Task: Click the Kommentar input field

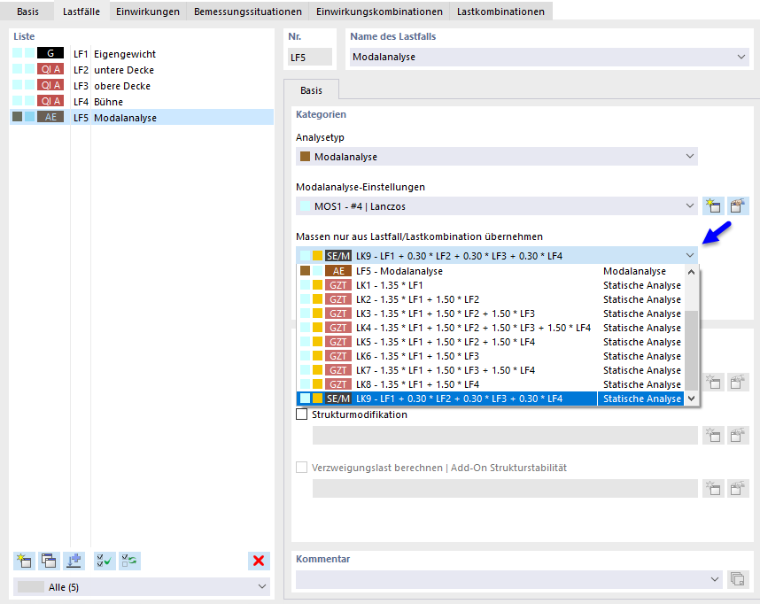Action: 508,579
